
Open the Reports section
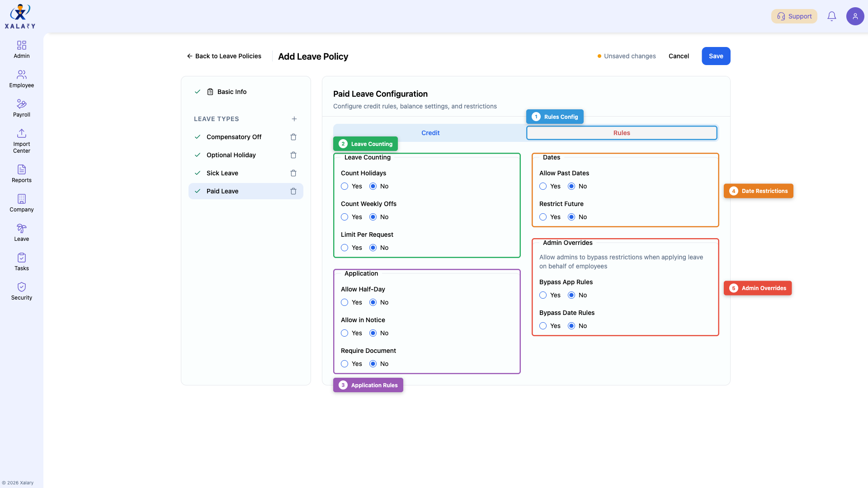tap(21, 173)
